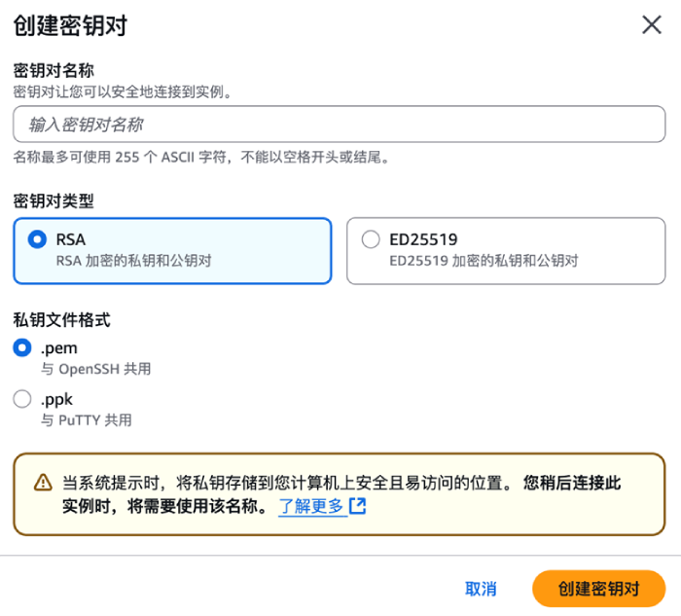Close the 创建密钥对 dialog with X
Screen dimensions: 681x616
click(652, 25)
